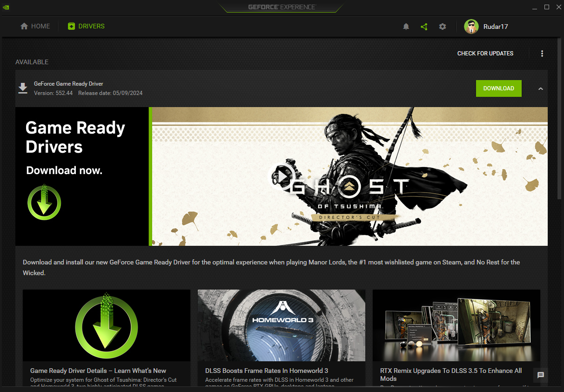Open the Game Ready Driver Details thumbnail

click(x=107, y=325)
